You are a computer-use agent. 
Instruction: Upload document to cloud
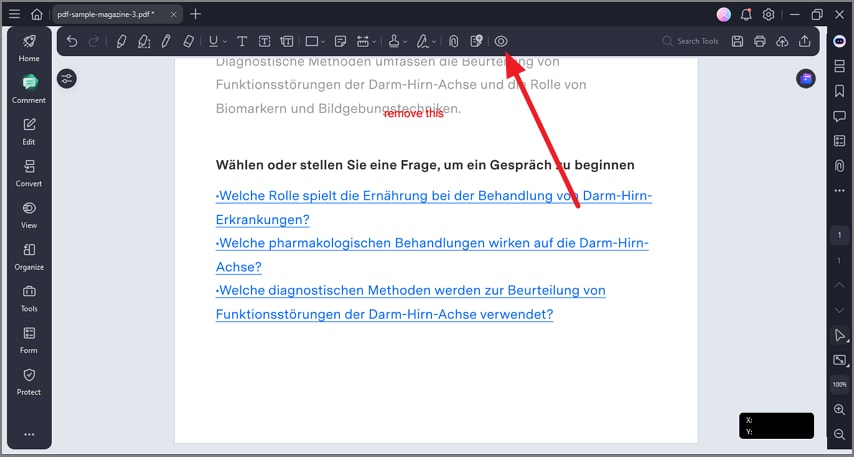(782, 41)
